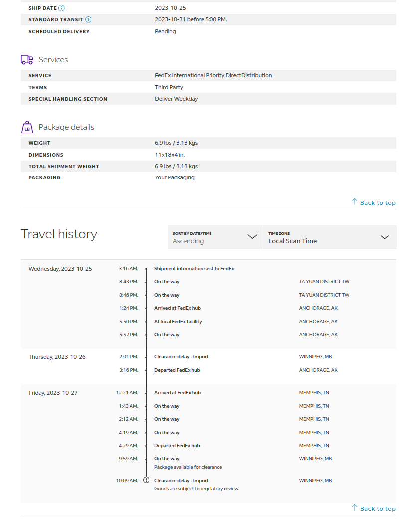Click the 2:01 PM Thursday clearance delay dot
This screenshot has width=420, height=529.
(x=146, y=357)
